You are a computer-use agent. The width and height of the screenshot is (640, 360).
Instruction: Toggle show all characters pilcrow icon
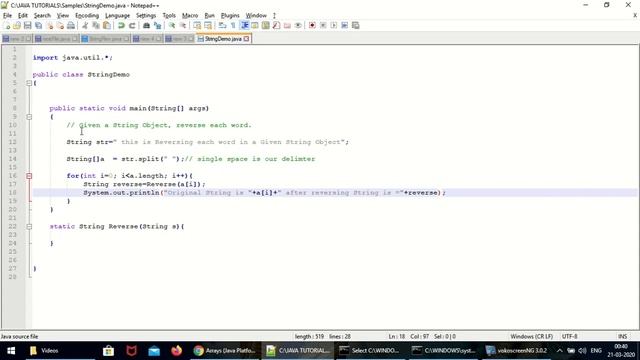point(233,25)
